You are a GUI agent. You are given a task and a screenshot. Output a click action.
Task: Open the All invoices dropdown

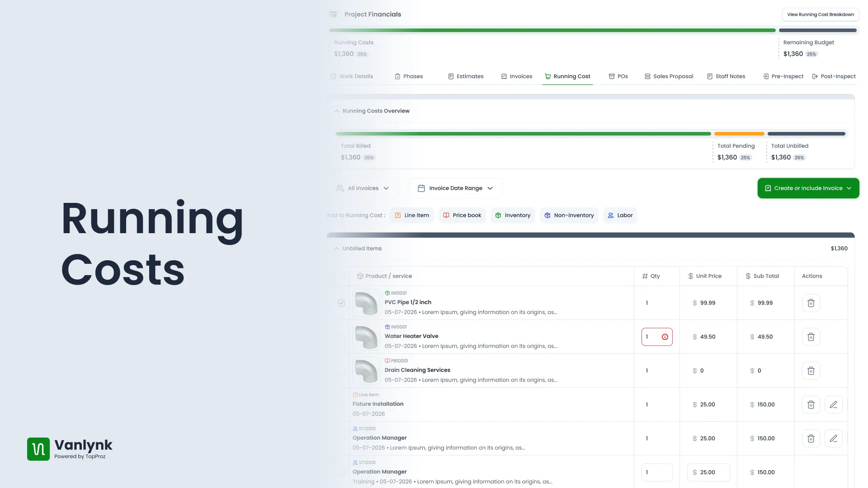click(363, 188)
